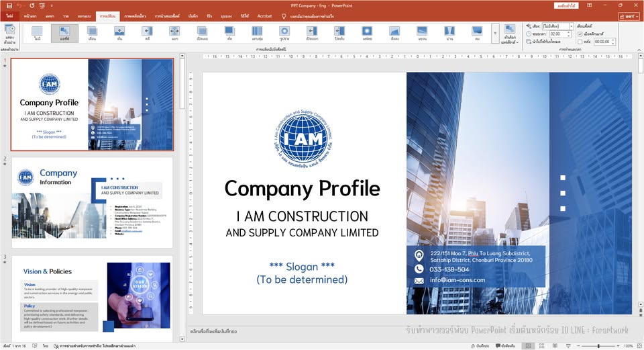The height and width of the screenshot is (350, 644).
Task: Adjust the After time spinner arrows
Action: coord(613,42)
